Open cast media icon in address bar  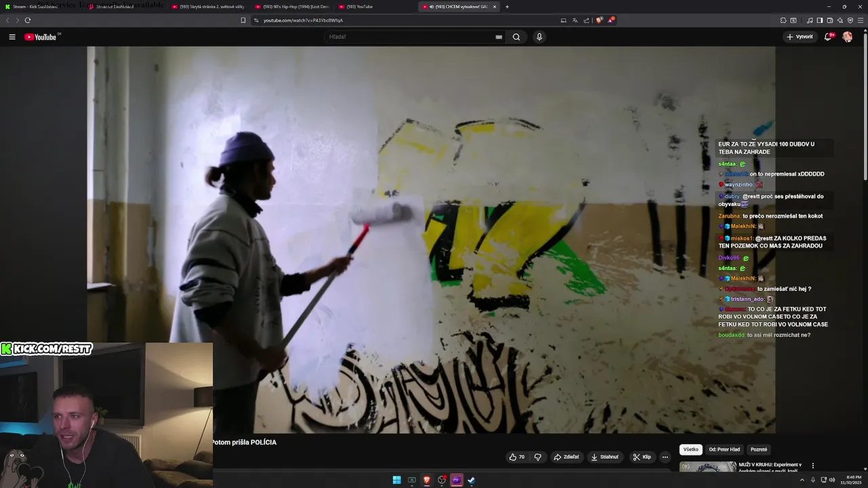(564, 20)
